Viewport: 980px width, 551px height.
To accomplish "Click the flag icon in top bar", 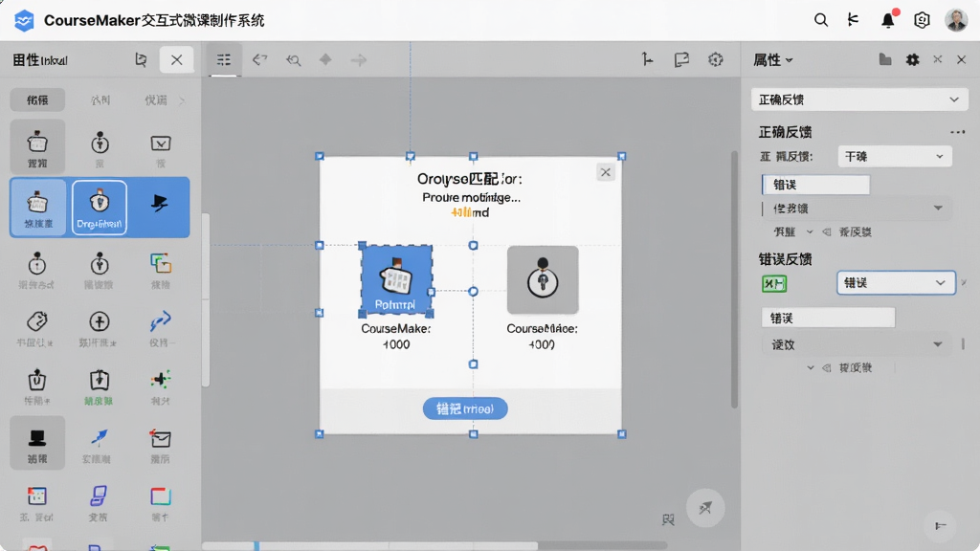I will click(x=853, y=21).
